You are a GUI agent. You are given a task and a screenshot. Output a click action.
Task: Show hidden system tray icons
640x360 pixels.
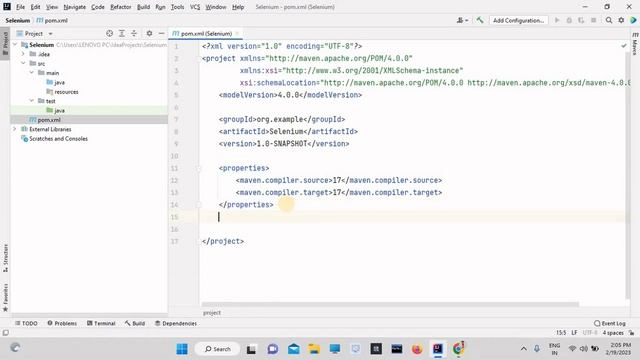523,349
